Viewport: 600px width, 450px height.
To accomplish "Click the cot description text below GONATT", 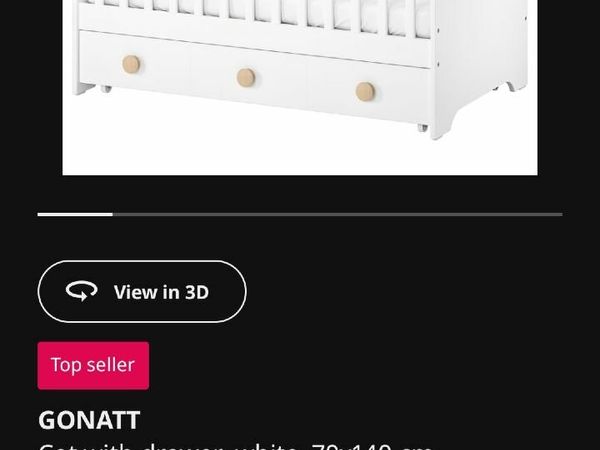I will (x=236, y=446).
